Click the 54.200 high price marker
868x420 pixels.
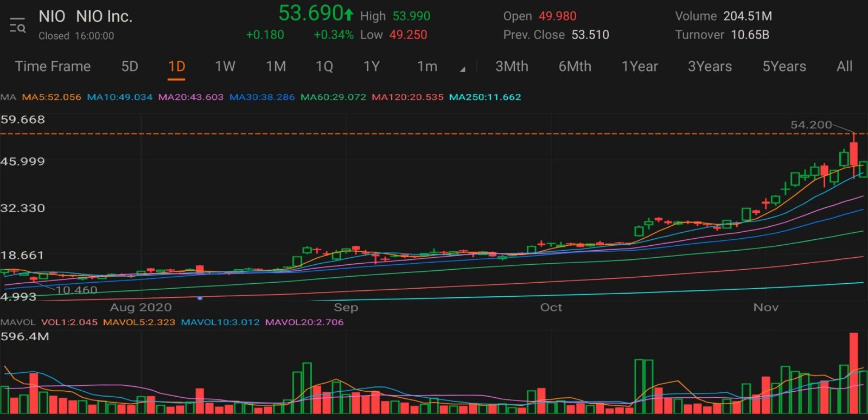click(811, 125)
